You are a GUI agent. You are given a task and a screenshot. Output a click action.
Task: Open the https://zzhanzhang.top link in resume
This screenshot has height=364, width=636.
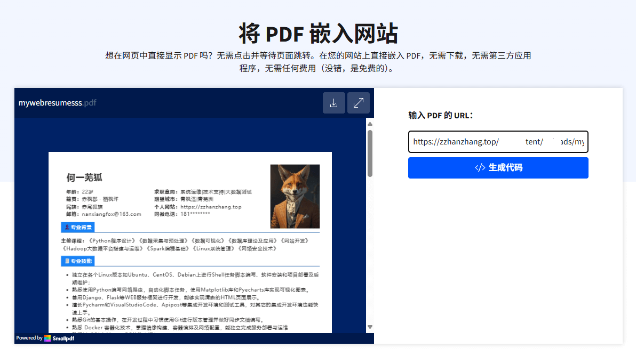tap(211, 207)
